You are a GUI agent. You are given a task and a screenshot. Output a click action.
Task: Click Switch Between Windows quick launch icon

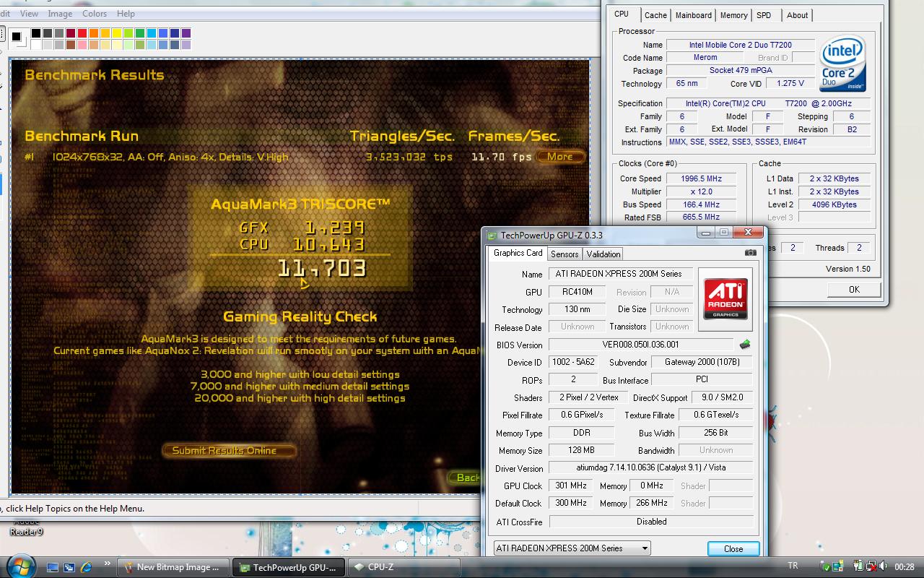(69, 567)
